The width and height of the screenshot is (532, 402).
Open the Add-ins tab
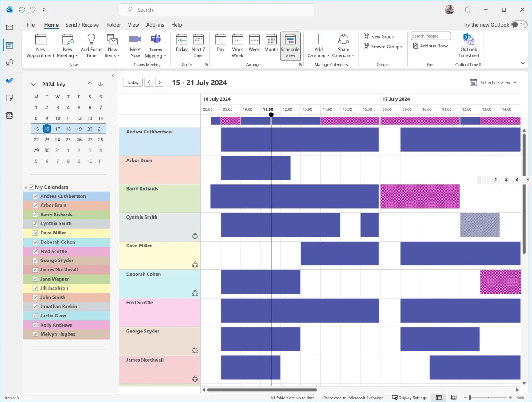[155, 25]
